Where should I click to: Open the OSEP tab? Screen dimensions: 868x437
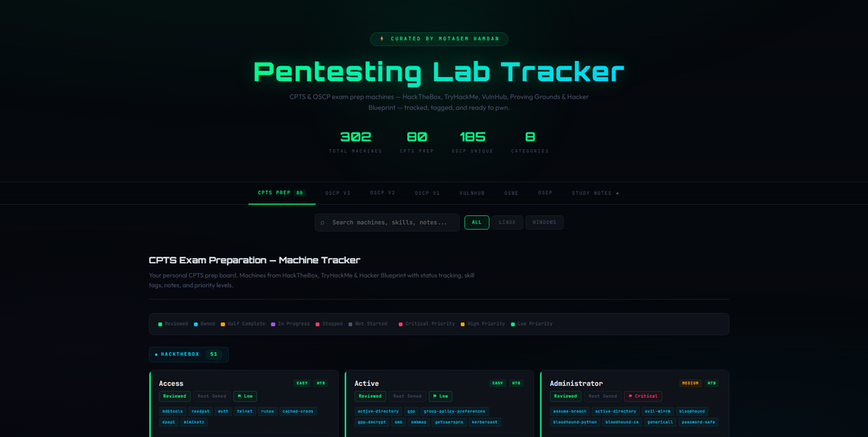545,193
